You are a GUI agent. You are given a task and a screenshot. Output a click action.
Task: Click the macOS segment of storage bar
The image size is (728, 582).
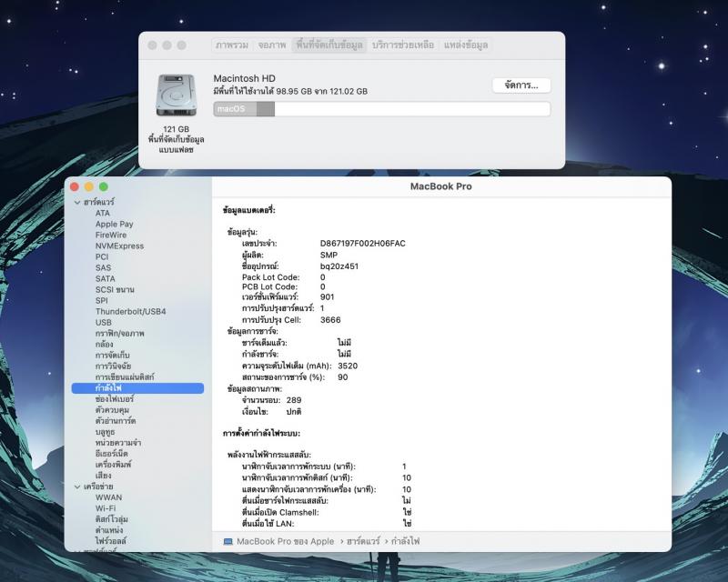pos(235,109)
